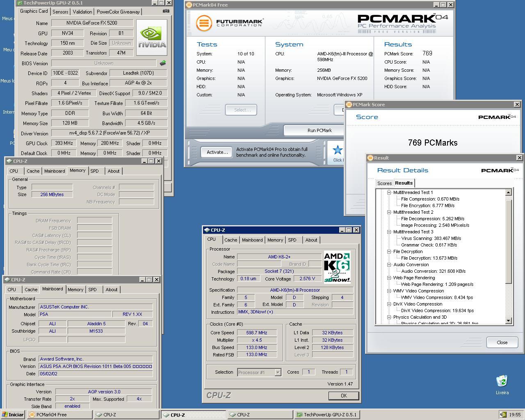Click the disabled Select... button in PCMark04
The width and height of the screenshot is (525, 420).
pyautogui.click(x=241, y=110)
